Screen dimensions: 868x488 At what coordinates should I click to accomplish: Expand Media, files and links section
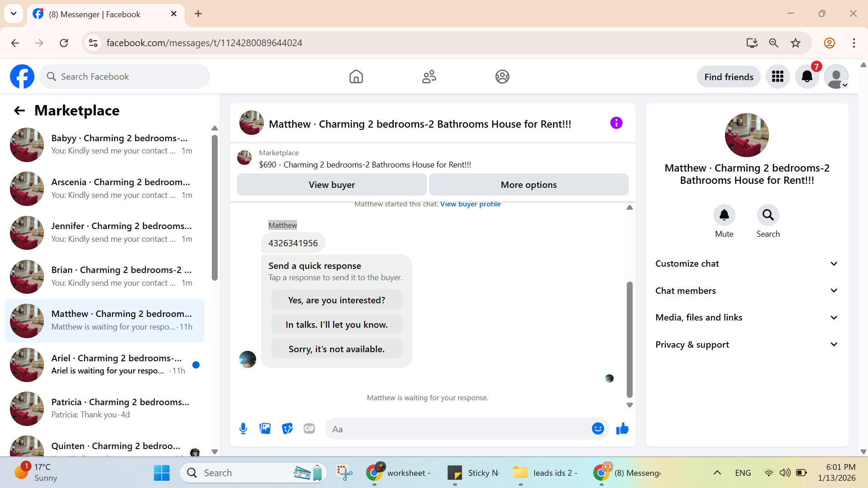[747, 317]
